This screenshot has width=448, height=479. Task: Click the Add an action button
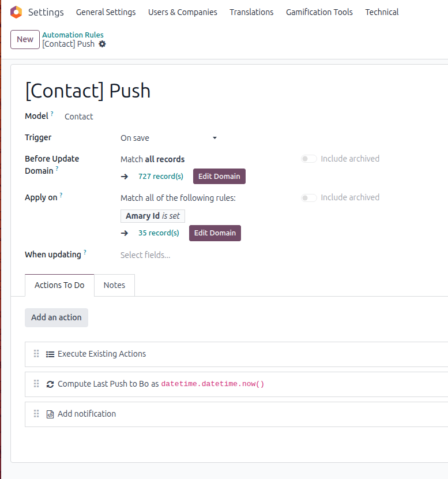[x=57, y=317]
